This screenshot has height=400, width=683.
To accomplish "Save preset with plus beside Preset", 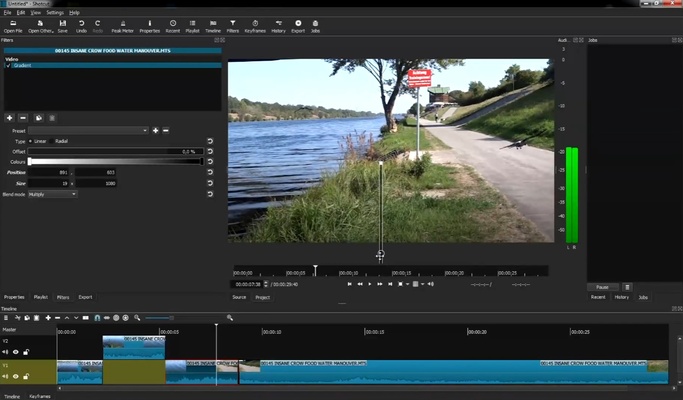I will click(x=156, y=130).
